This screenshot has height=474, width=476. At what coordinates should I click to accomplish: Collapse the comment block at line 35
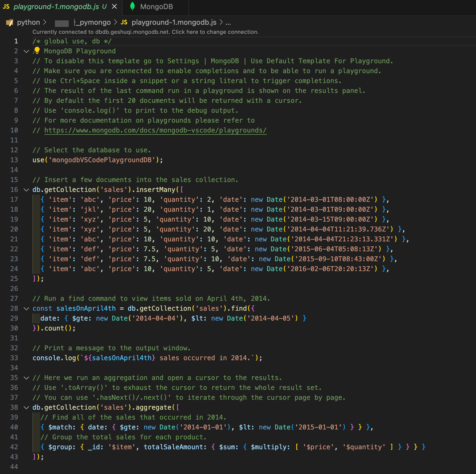click(x=26, y=378)
